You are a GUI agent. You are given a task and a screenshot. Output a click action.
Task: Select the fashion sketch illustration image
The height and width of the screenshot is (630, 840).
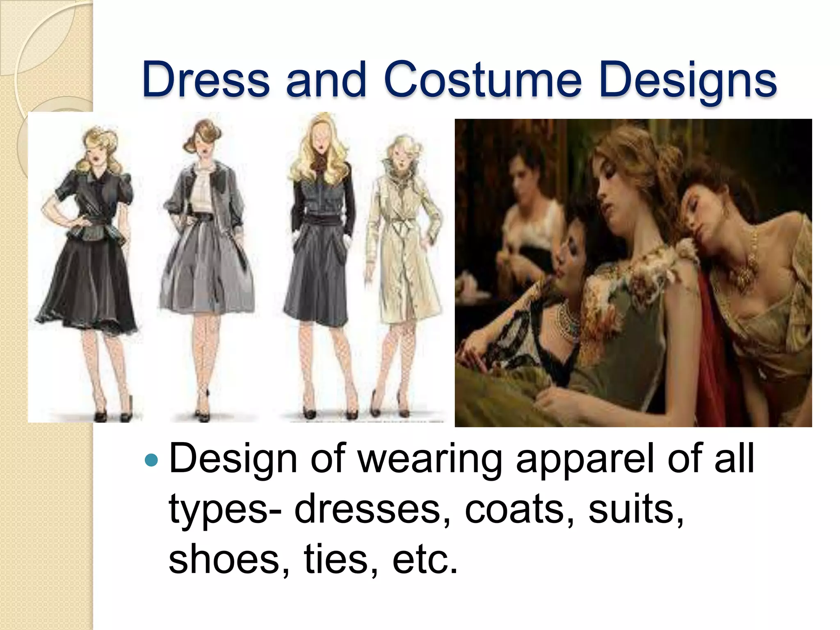click(241, 267)
